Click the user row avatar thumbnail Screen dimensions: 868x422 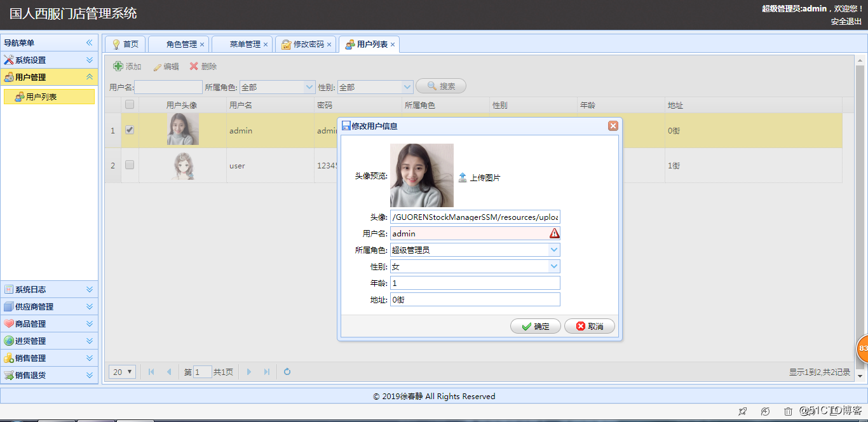pyautogui.click(x=183, y=165)
